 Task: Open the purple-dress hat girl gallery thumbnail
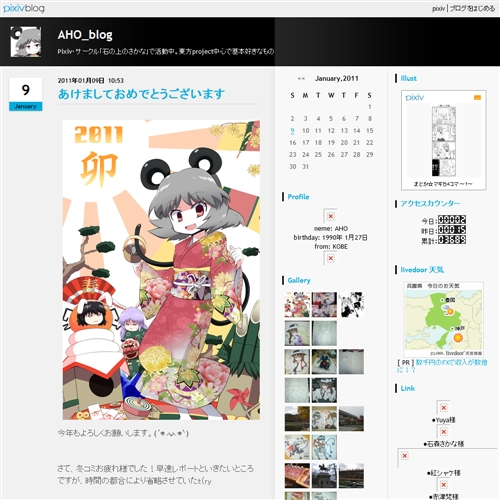click(x=297, y=333)
